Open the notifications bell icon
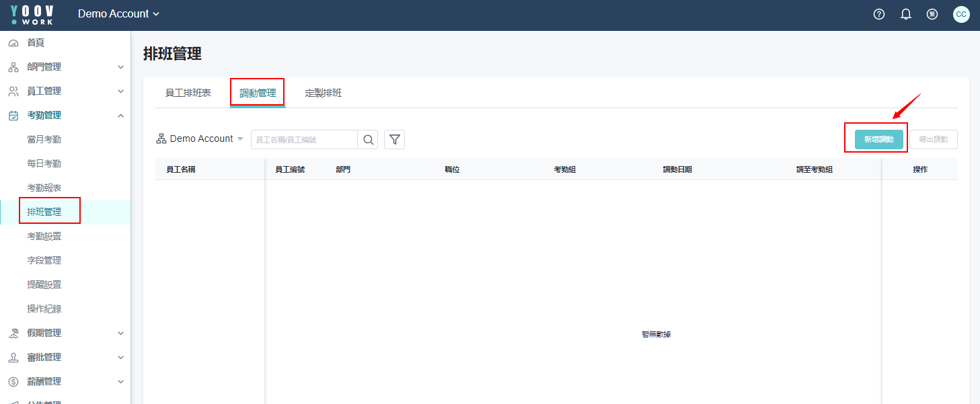This screenshot has height=404, width=980. click(905, 14)
